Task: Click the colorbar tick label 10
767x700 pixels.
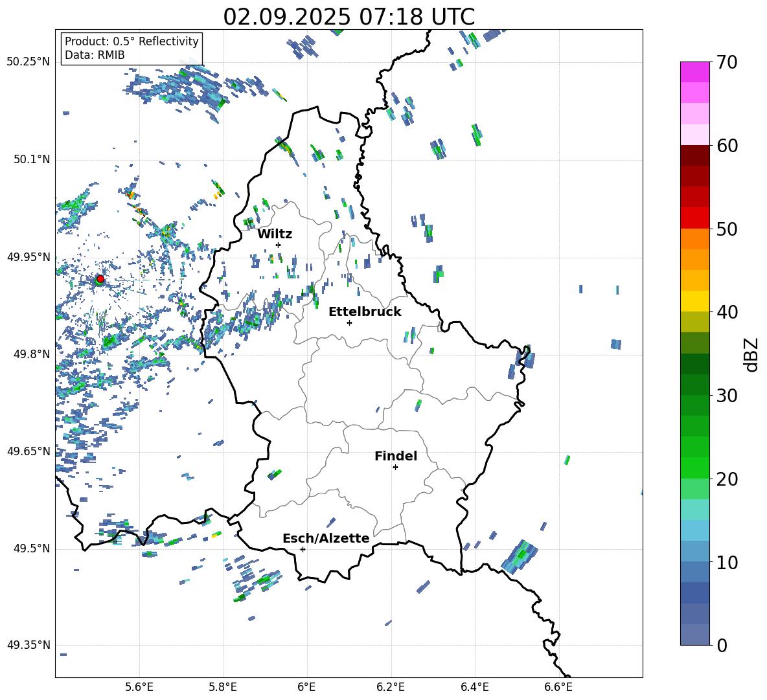Action: 727,562
